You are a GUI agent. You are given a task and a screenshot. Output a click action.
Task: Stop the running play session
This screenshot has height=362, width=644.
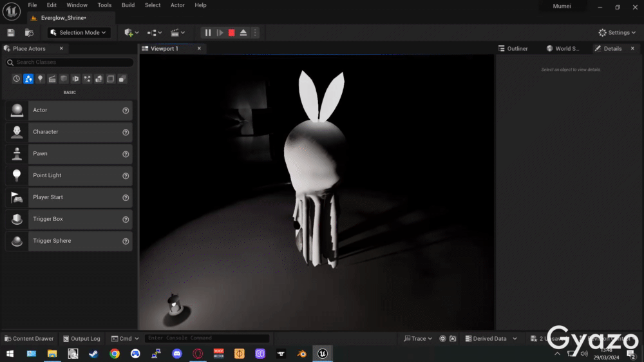pyautogui.click(x=231, y=33)
